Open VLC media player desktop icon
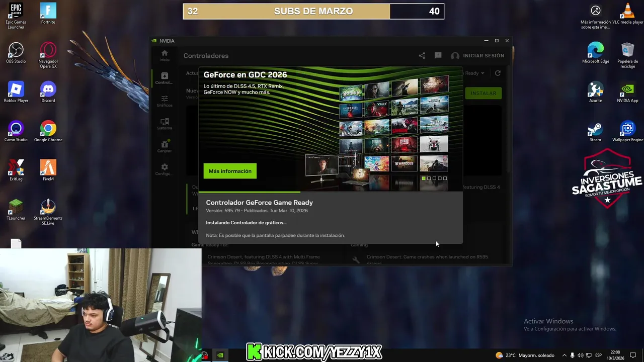This screenshot has width=644, height=362. pyautogui.click(x=627, y=14)
